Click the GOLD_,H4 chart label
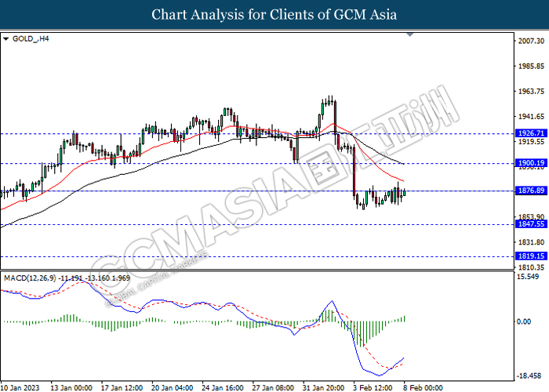Image resolution: width=549 pixels, height=392 pixels. pos(31,39)
